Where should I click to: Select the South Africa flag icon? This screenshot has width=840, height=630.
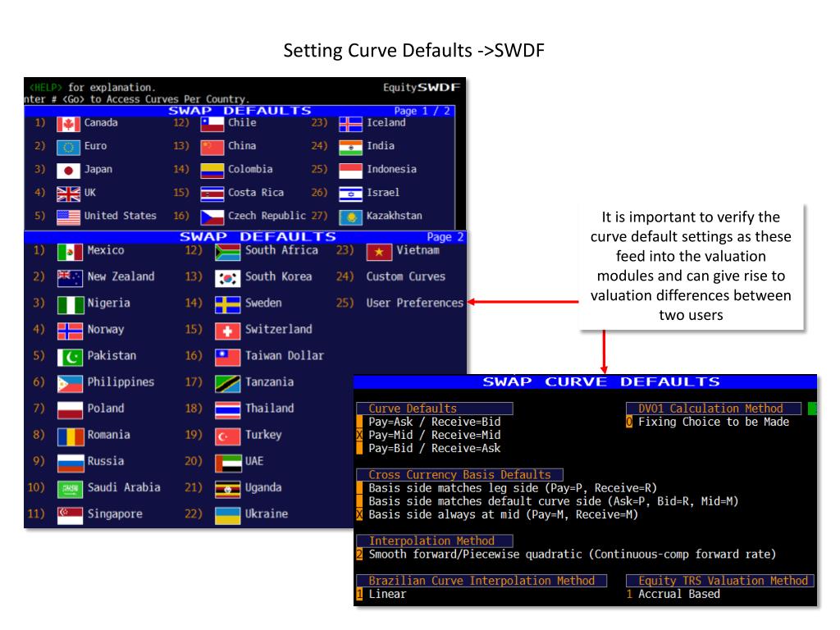[228, 252]
